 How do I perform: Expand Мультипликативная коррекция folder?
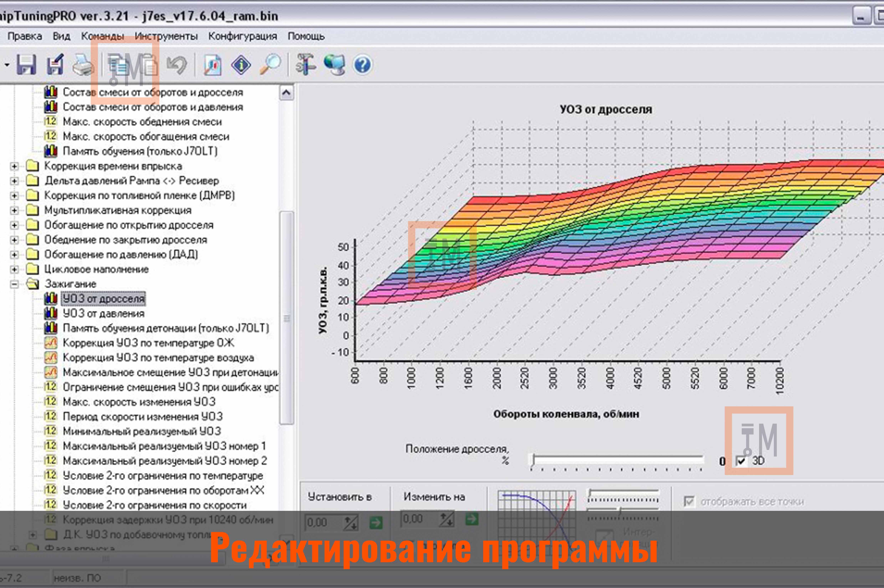click(14, 210)
